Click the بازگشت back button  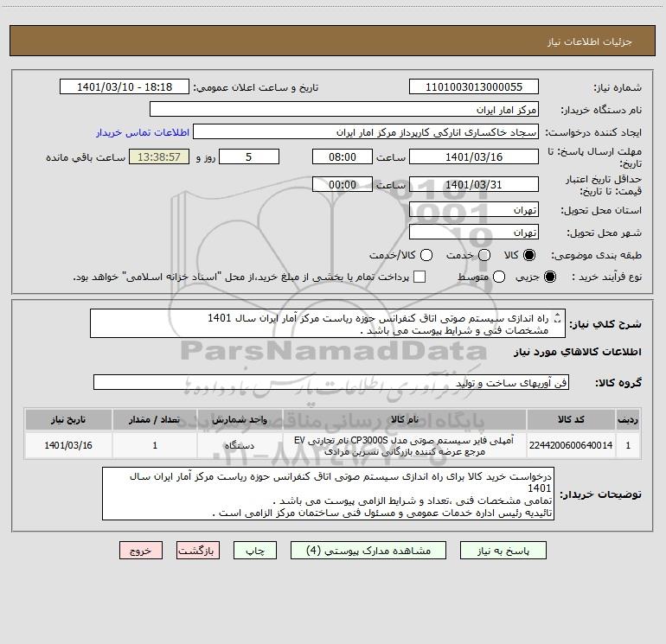[198, 551]
